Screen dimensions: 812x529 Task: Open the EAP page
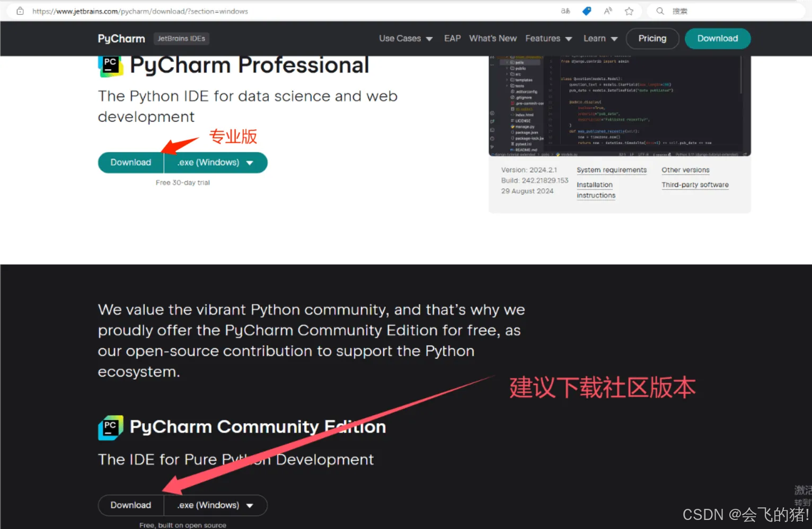(x=452, y=39)
